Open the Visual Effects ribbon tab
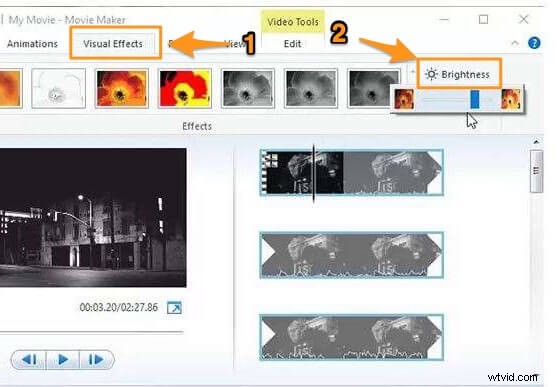 pyautogui.click(x=113, y=44)
